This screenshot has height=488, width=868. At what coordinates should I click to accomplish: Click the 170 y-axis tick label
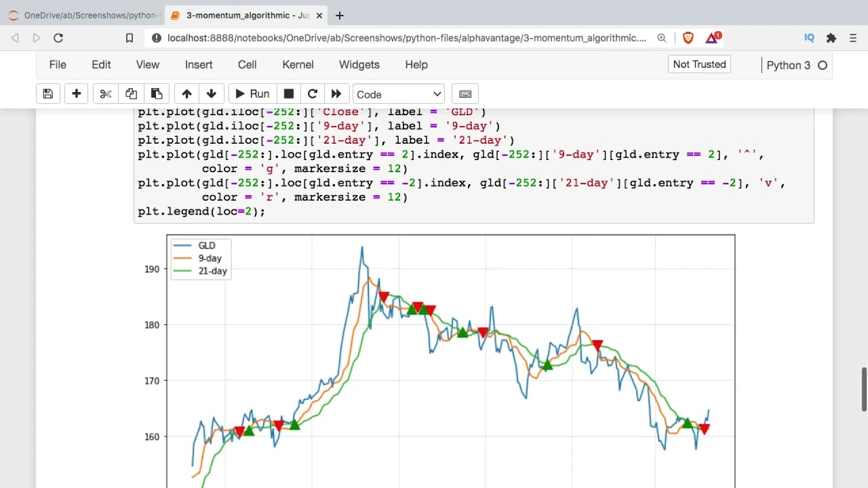(152, 381)
